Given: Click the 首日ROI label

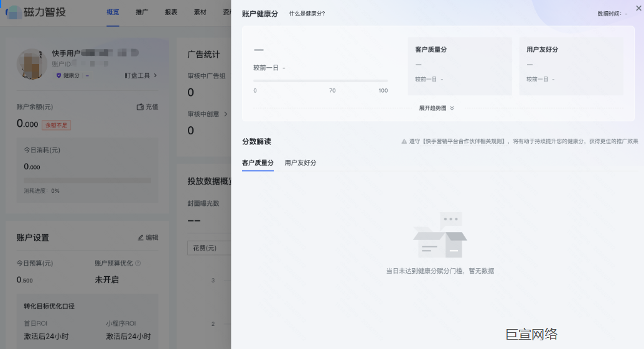Looking at the screenshot, I should 35,323.
